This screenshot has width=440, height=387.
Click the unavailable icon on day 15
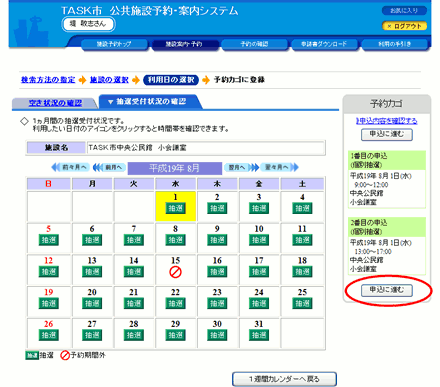click(175, 272)
